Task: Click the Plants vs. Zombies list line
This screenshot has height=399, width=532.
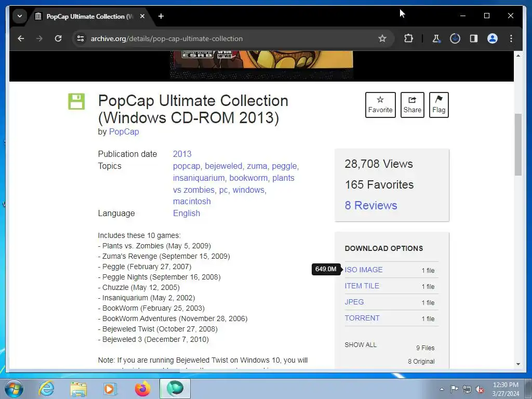Action: [x=154, y=246]
